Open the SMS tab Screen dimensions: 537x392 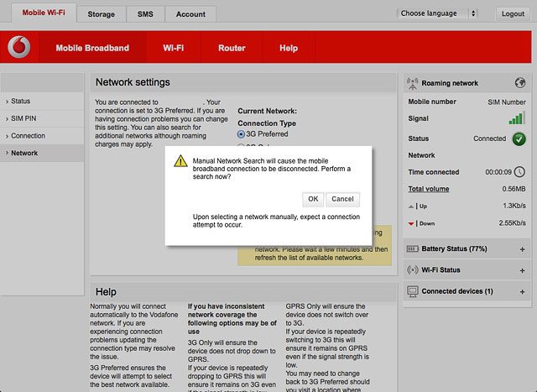145,14
